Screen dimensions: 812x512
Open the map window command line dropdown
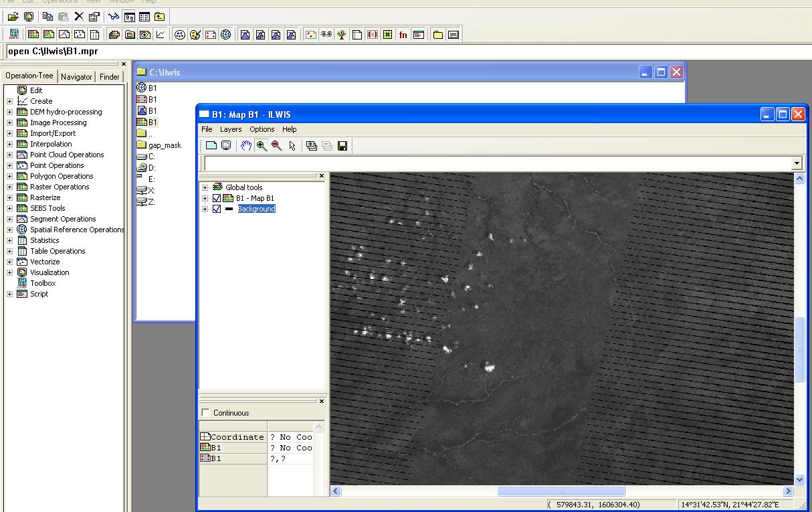tap(796, 164)
